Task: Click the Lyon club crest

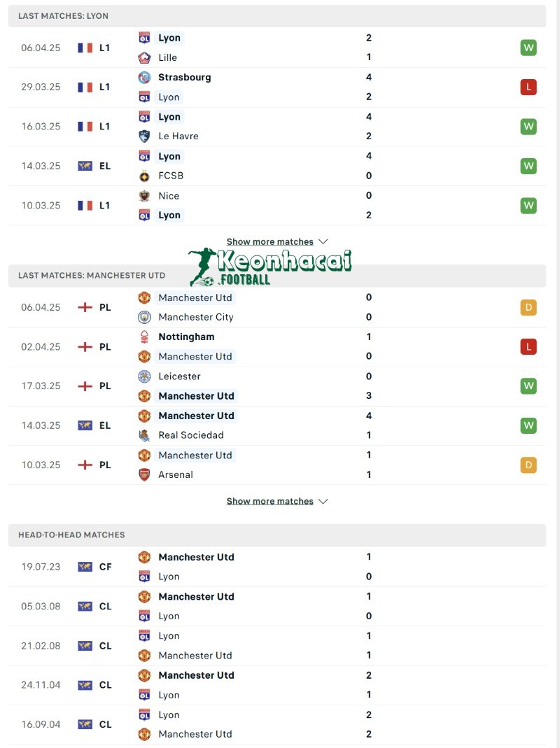Action: pos(144,38)
